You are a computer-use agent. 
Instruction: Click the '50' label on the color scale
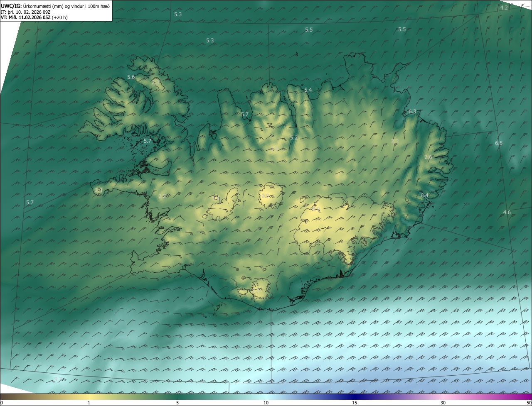coord(529,403)
